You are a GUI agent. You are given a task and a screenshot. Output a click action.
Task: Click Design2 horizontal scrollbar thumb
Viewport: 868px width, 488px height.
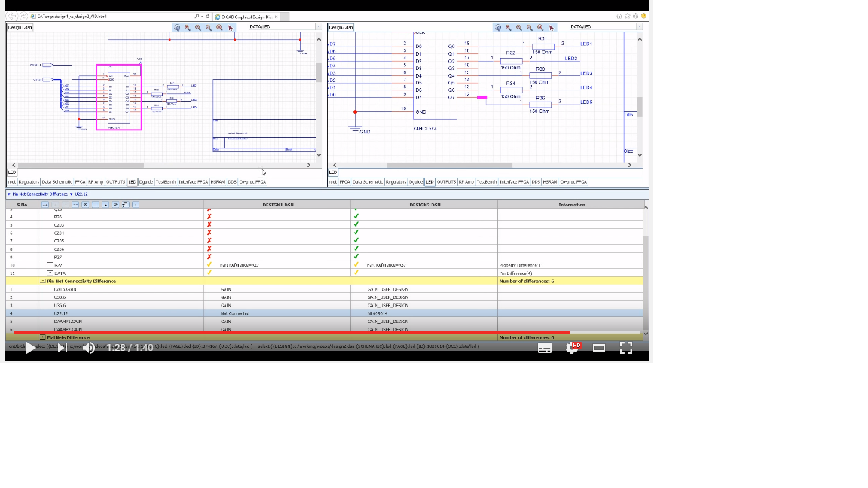pyautogui.click(x=450, y=165)
